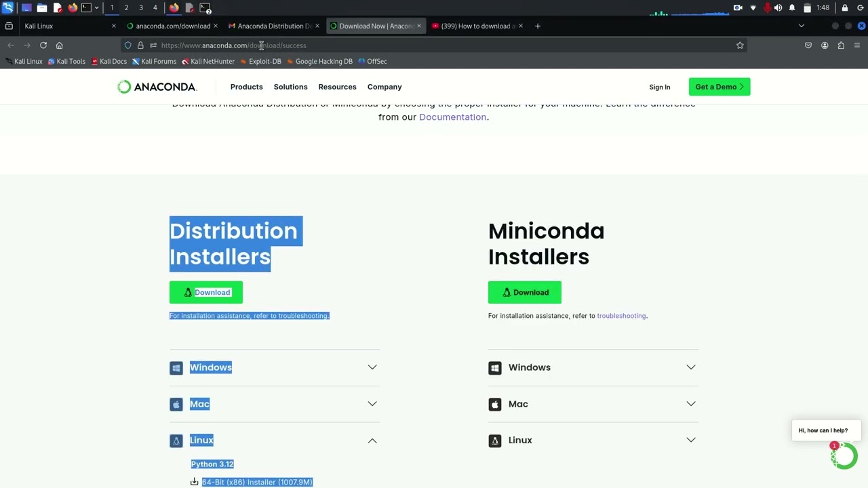The width and height of the screenshot is (868, 488).
Task: Open the Documentation link
Action: point(452,117)
